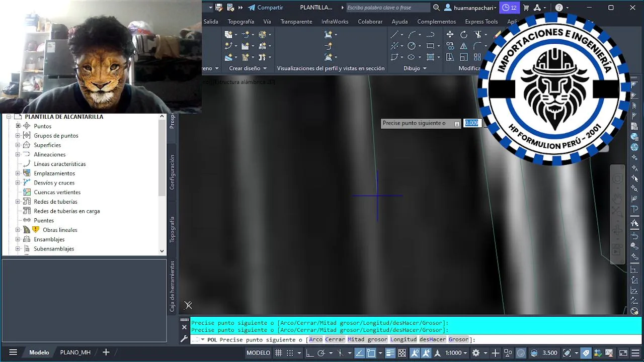Activate the Rotate tool
The height and width of the screenshot is (362, 644).
464,35
